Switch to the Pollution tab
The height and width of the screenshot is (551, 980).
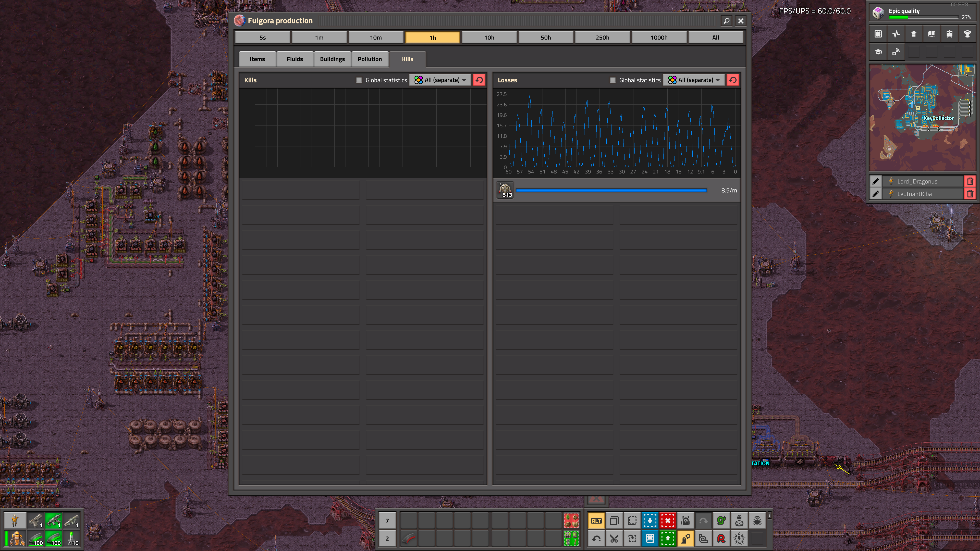370,59
